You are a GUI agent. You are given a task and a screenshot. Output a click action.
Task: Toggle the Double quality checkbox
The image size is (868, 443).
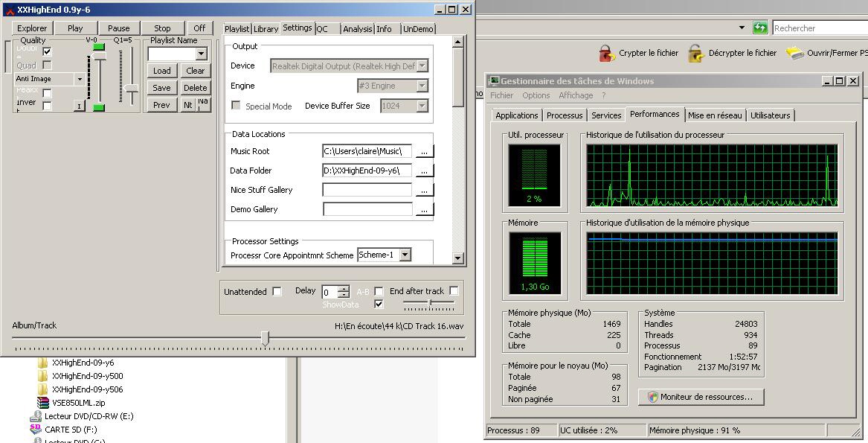coord(47,51)
